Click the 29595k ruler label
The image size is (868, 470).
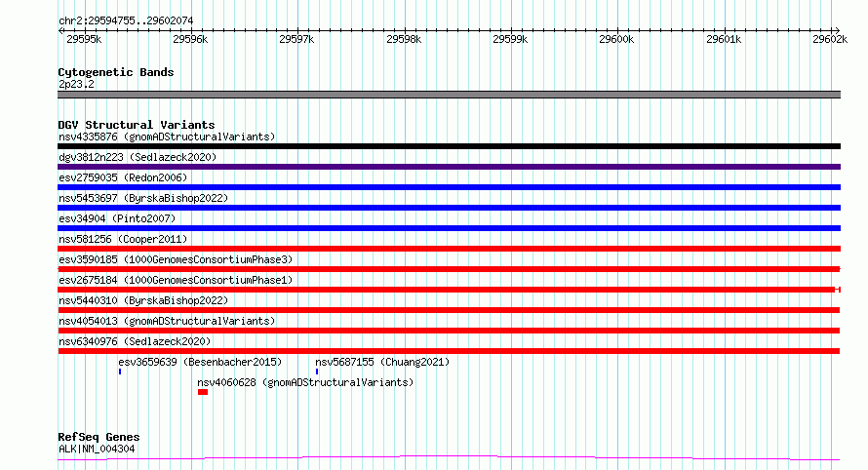point(84,39)
